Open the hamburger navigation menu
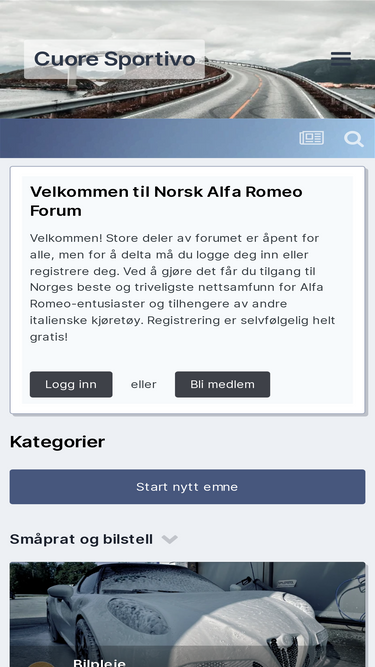The height and width of the screenshot is (667, 375). coord(341,59)
